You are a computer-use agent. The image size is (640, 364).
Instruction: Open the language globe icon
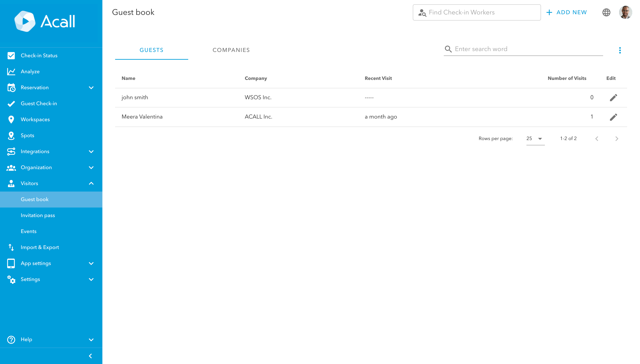pyautogui.click(x=606, y=12)
